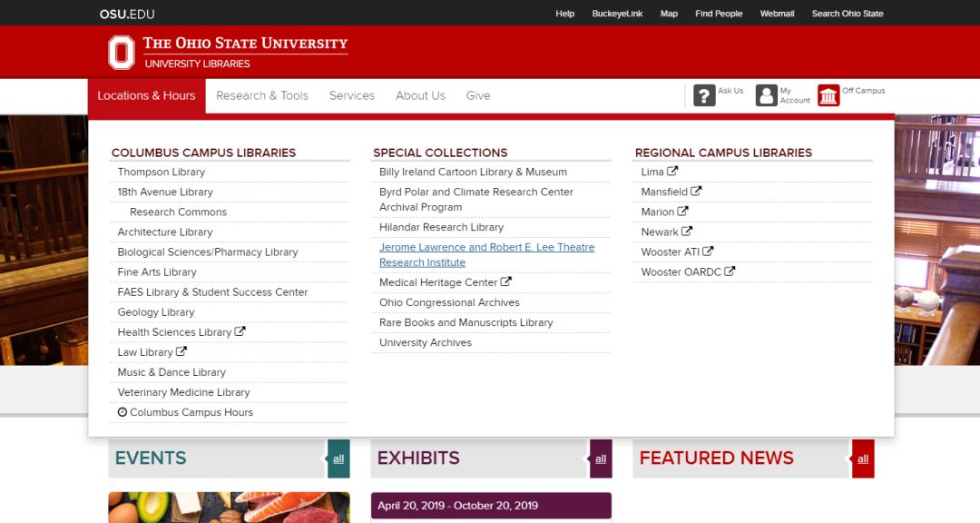
Task: Click the Events food image thumbnail
Action: pos(229,508)
